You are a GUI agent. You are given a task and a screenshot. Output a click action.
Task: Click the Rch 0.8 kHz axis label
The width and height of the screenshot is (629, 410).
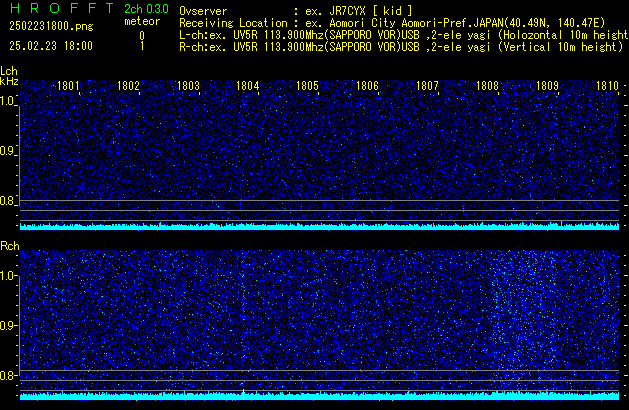tap(8, 375)
